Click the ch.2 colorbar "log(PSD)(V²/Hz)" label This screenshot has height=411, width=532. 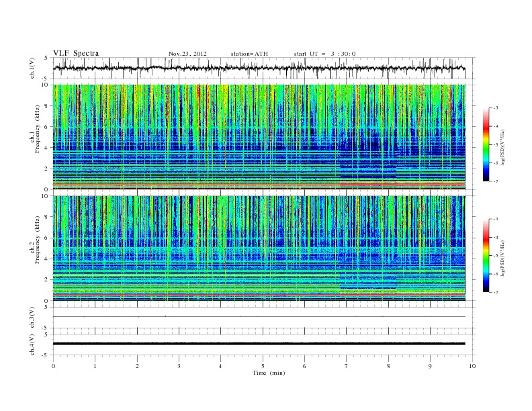click(502, 258)
